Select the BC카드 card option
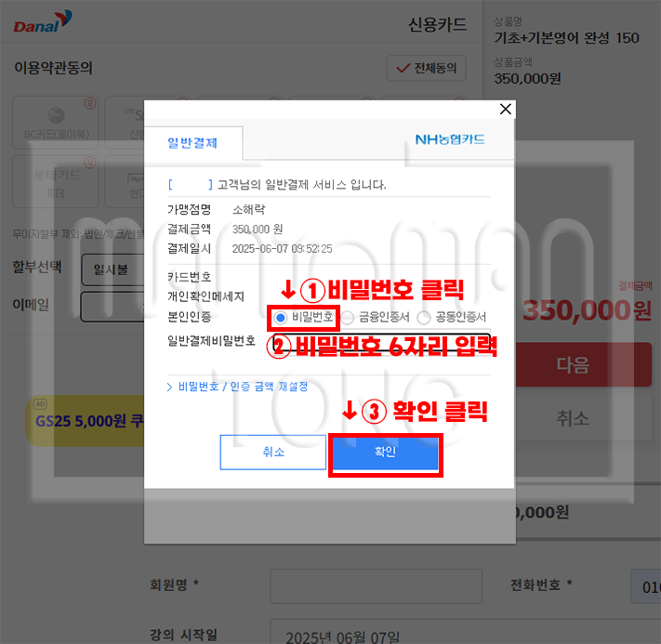661x644 pixels. coord(56,123)
